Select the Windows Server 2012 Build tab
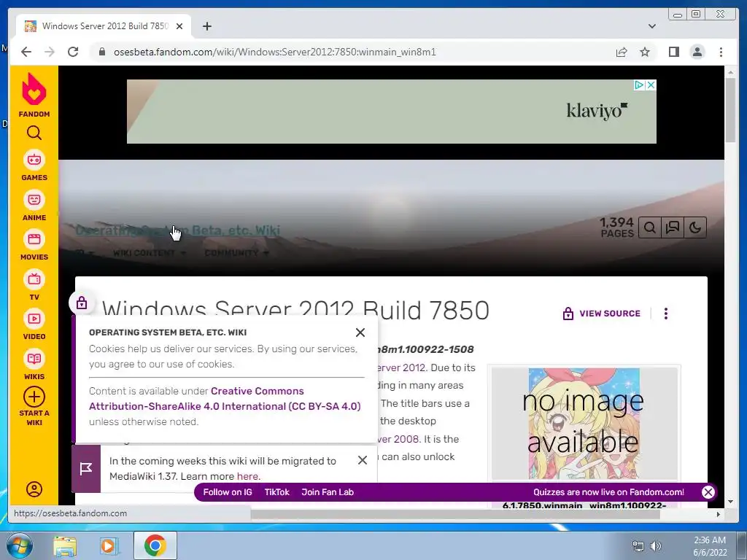747x560 pixels. click(x=104, y=26)
